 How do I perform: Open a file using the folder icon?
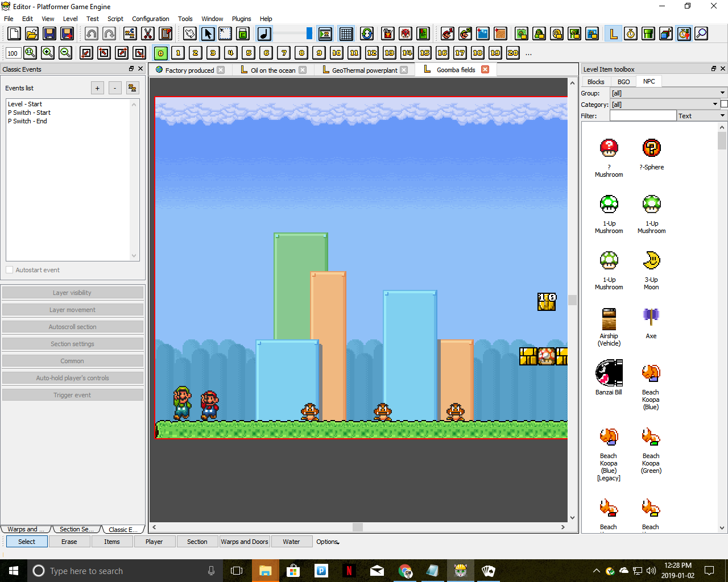pos(32,34)
